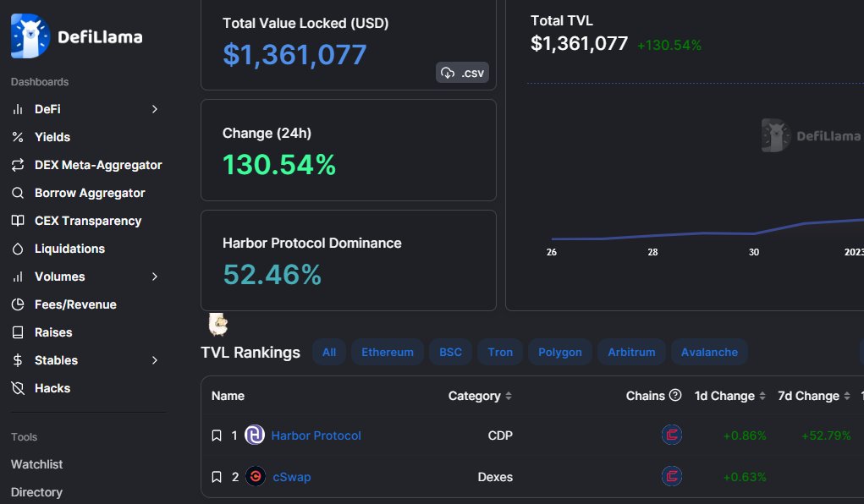864x504 pixels.
Task: Click the +52.79% 7d change cell
Action: pyautogui.click(x=826, y=436)
